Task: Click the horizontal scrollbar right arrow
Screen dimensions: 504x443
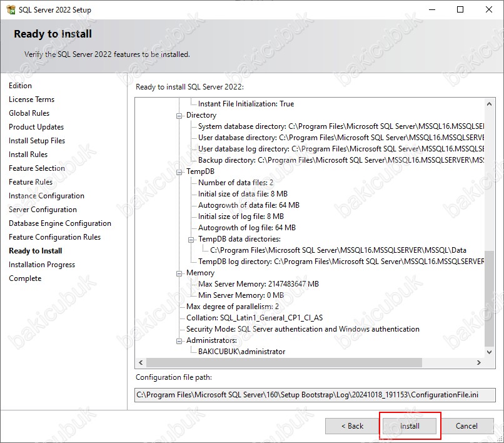Action: click(x=478, y=362)
